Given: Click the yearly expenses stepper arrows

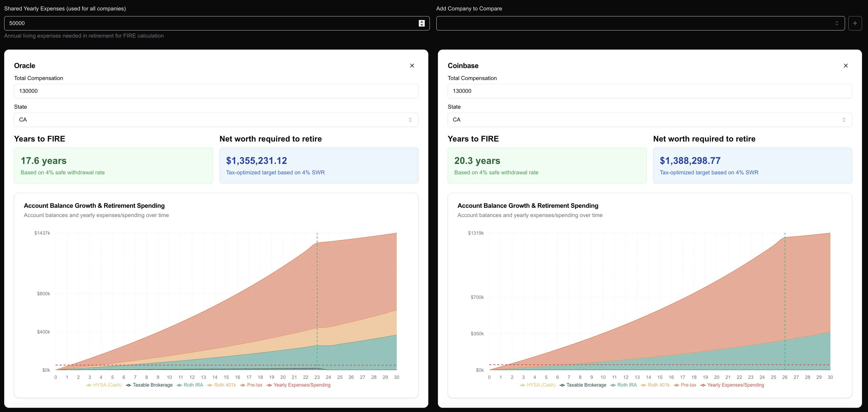Looking at the screenshot, I should (x=421, y=23).
